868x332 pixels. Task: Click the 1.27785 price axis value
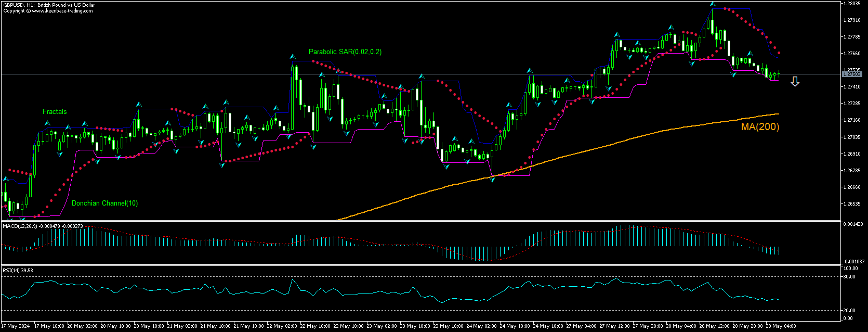pos(852,37)
